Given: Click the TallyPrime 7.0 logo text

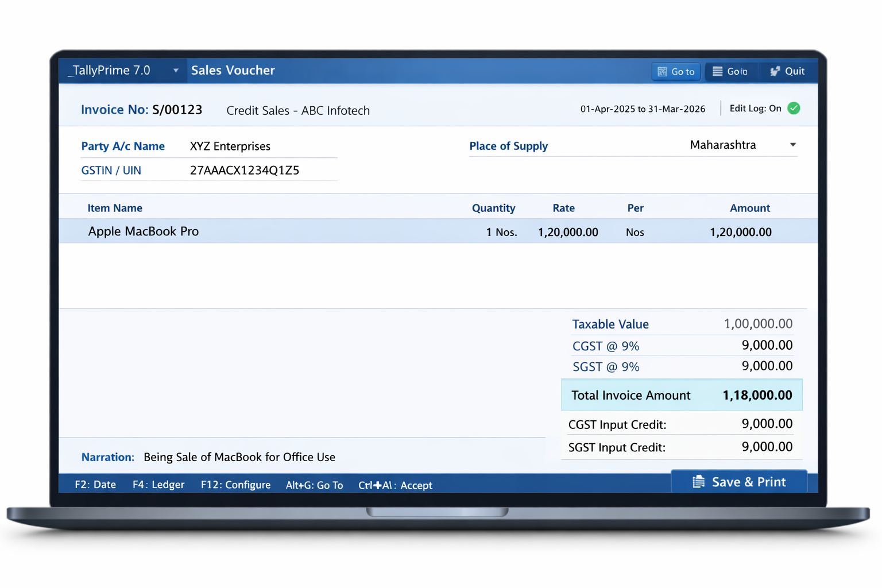Looking at the screenshot, I should pyautogui.click(x=110, y=70).
